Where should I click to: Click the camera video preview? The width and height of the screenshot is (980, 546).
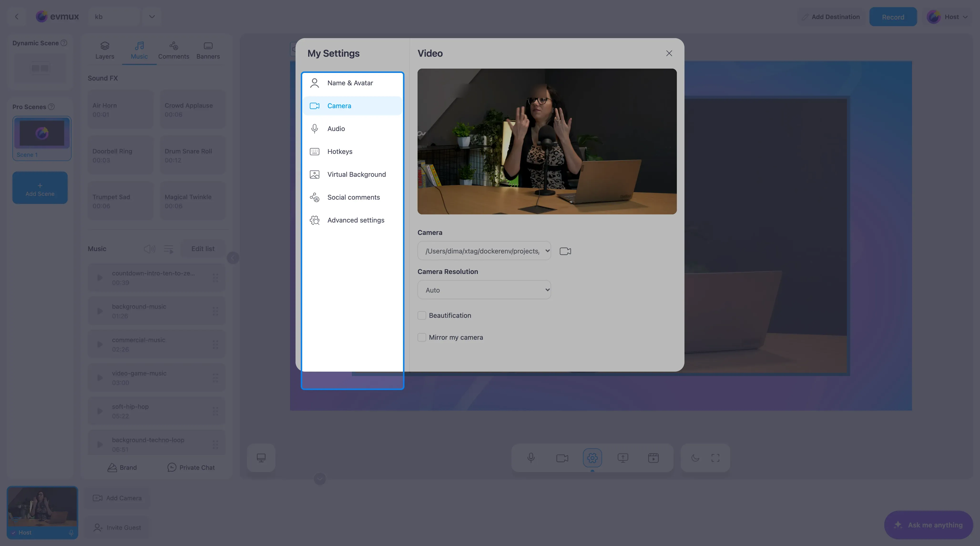[x=547, y=142]
